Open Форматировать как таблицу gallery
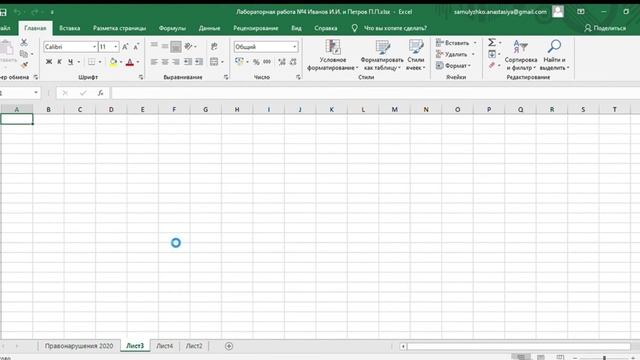 (382, 55)
